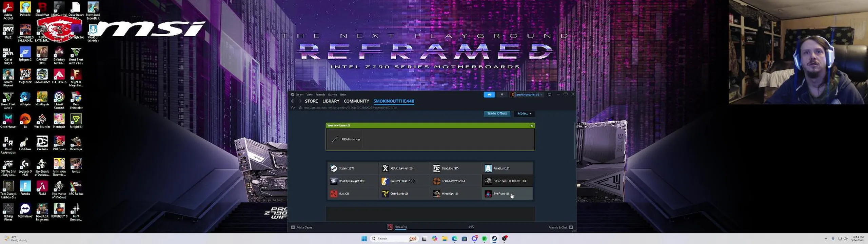The image size is (868, 244).
Task: Open the Help menu in Steam
Action: pyautogui.click(x=343, y=95)
